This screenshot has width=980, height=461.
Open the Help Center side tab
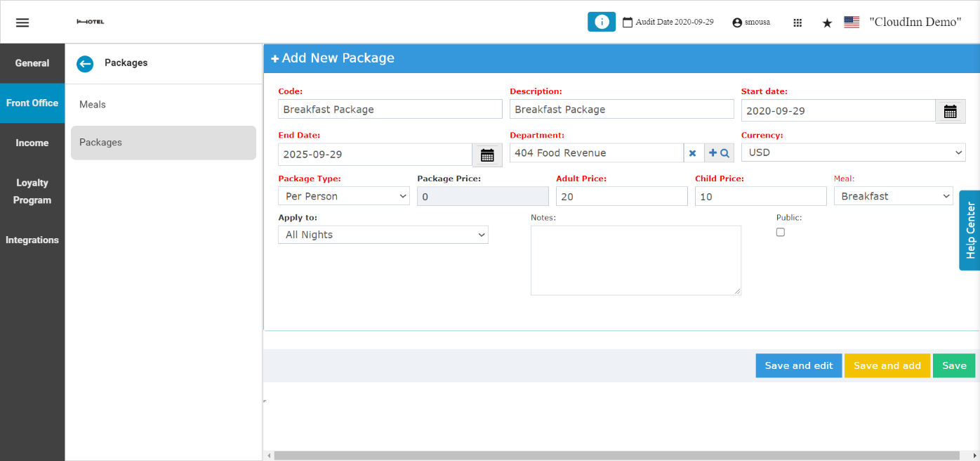click(970, 230)
